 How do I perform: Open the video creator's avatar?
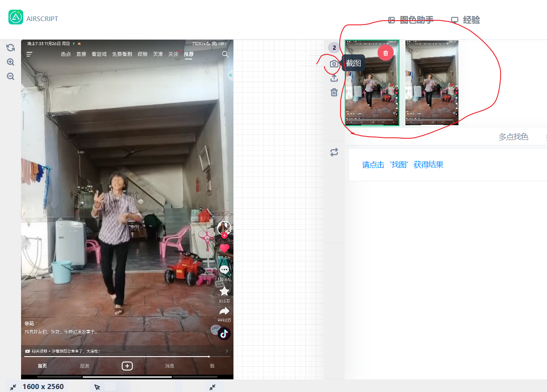pyautogui.click(x=224, y=228)
